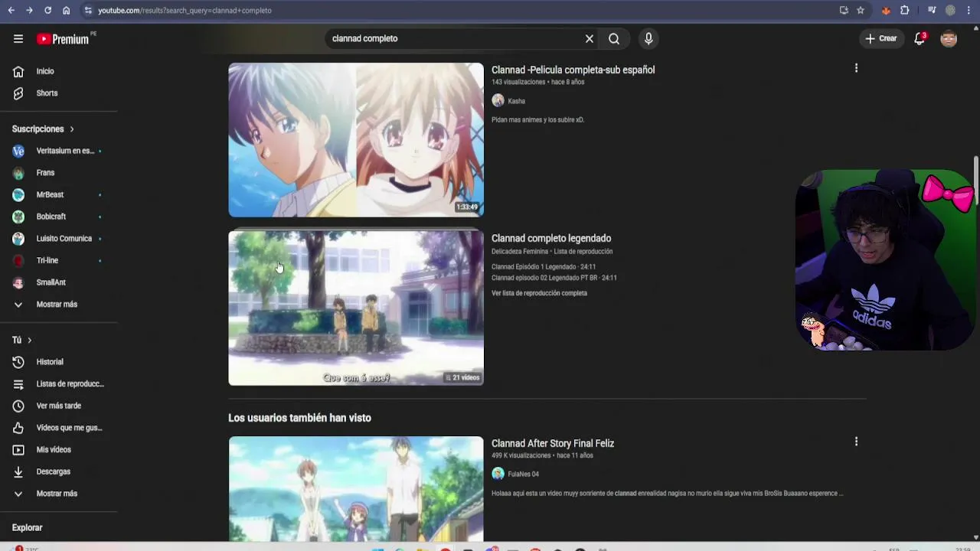Open notifications bell
Screen dimensions: 980x551
click(x=920, y=38)
